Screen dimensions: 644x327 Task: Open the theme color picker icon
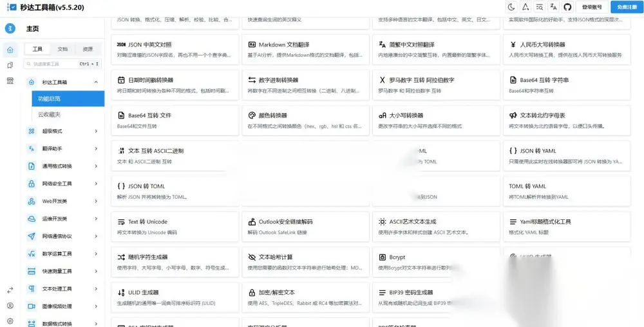coord(525,7)
